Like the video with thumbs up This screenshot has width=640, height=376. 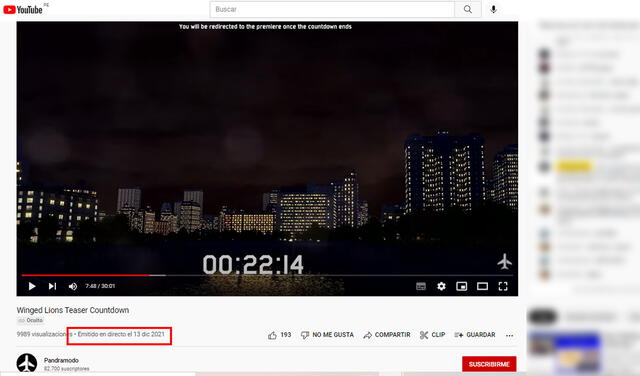pos(272,335)
